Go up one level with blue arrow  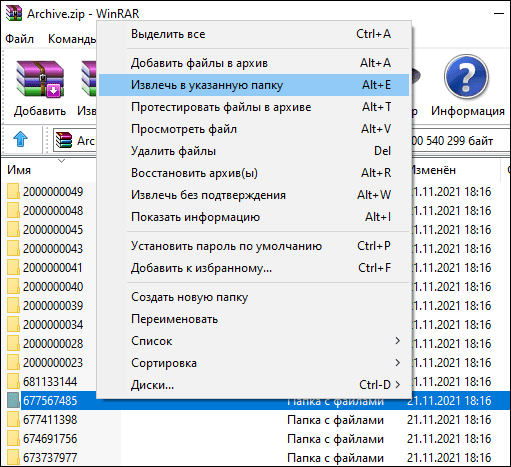pos(20,139)
